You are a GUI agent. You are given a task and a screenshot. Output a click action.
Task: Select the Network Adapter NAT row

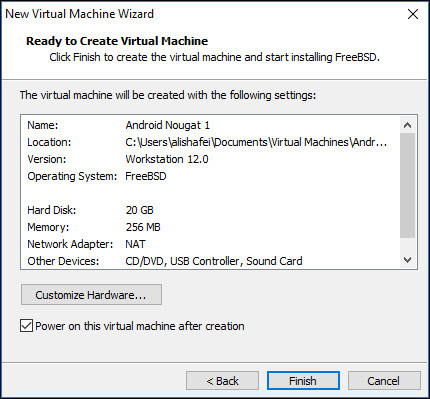coord(211,244)
